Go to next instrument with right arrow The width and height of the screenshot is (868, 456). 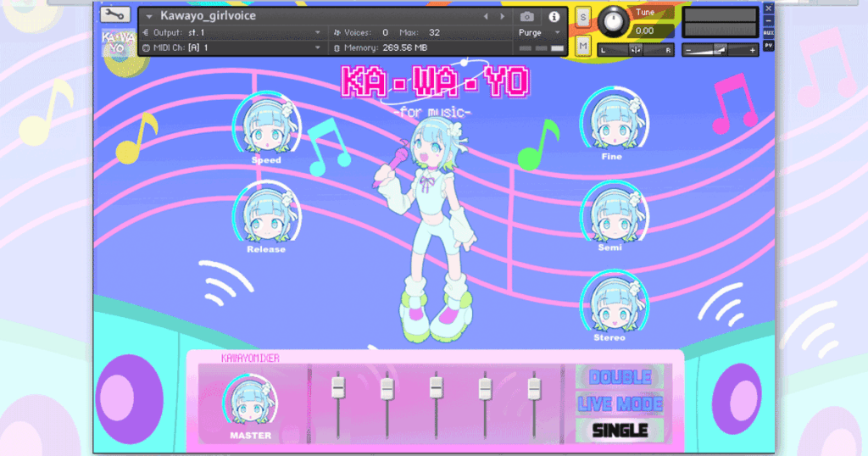pyautogui.click(x=503, y=17)
